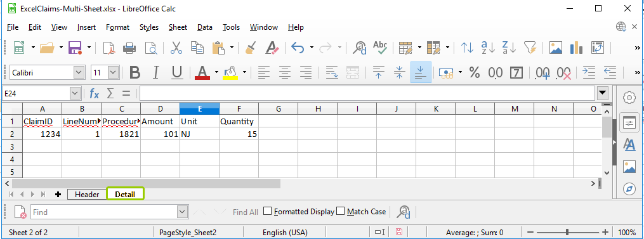This screenshot has height=239, width=644.
Task: Open the Sheet menu
Action: click(178, 27)
